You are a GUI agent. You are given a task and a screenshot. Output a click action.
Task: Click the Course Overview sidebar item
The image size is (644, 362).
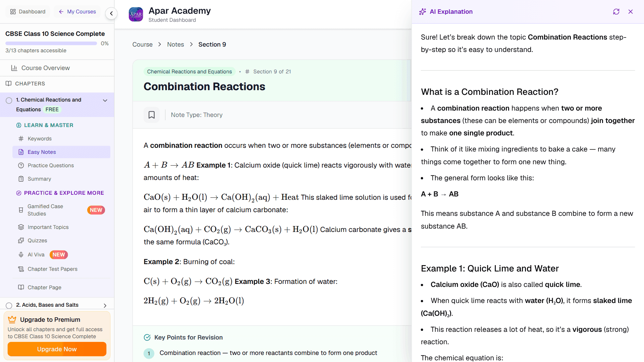[x=57, y=68]
